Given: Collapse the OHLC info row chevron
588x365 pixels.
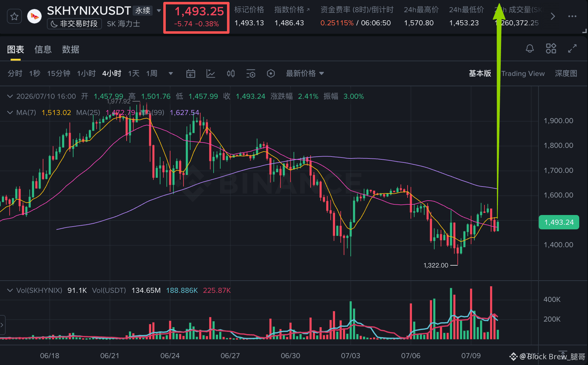Looking at the screenshot, I should click(10, 96).
